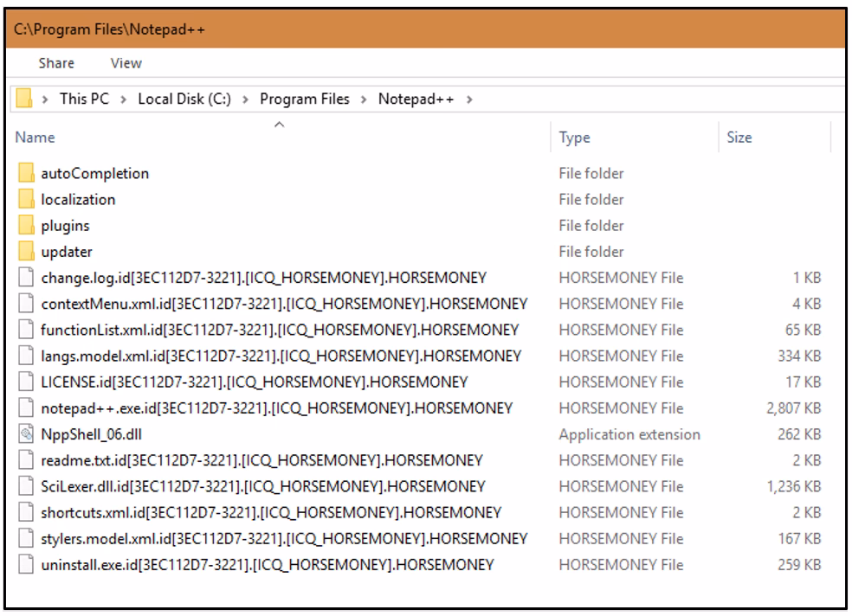Screen dimensions: 852x616
Task: Select the updater folder name
Action: coord(67,252)
